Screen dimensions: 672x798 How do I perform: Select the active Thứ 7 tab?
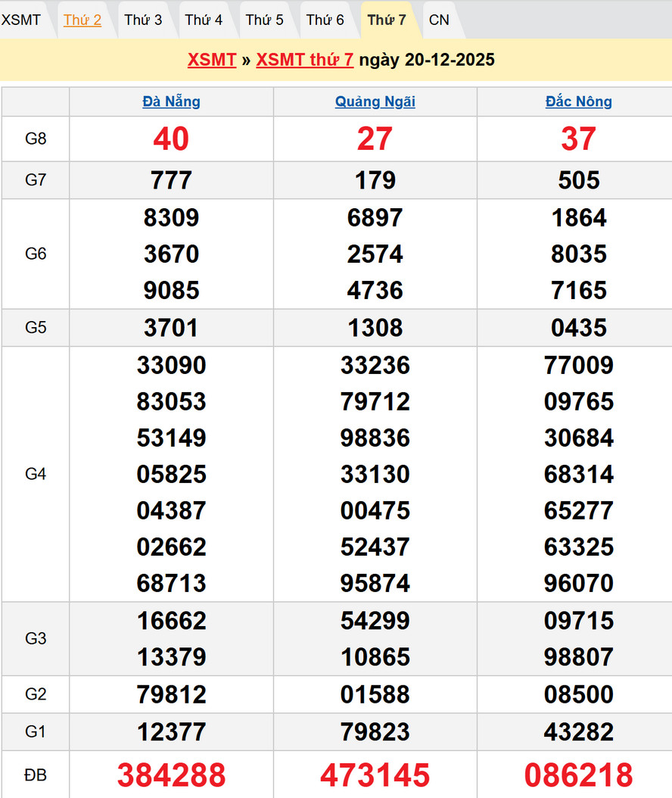click(x=387, y=20)
